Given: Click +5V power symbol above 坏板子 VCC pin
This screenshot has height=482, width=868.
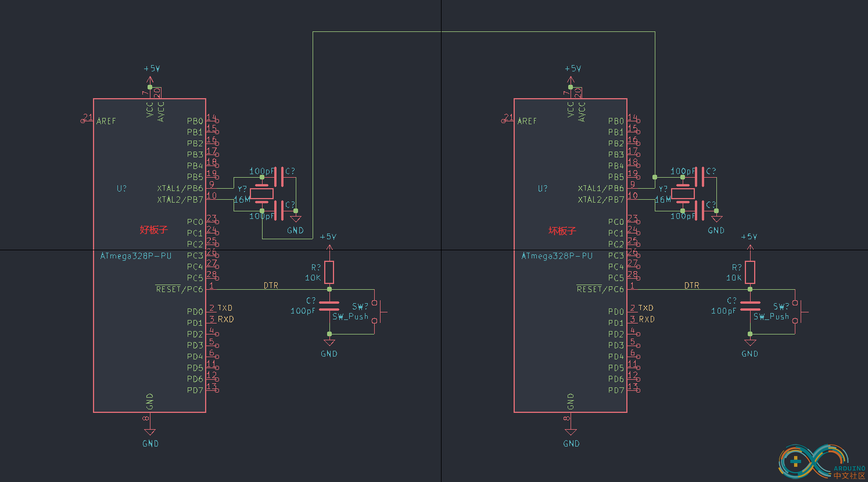Looking at the screenshot, I should pos(572,75).
